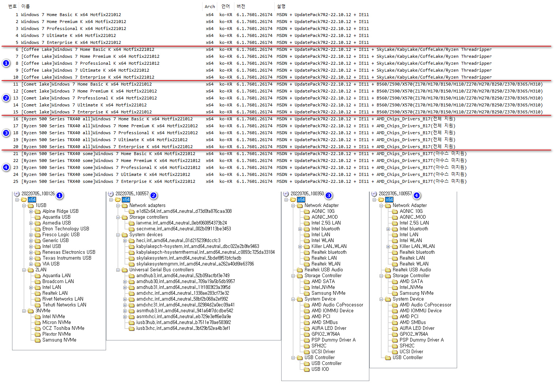Select amdxhc.inf_amd64_neutral_1338ae283cf73e32
Viewport: 554px width, 392px height.
[183, 293]
